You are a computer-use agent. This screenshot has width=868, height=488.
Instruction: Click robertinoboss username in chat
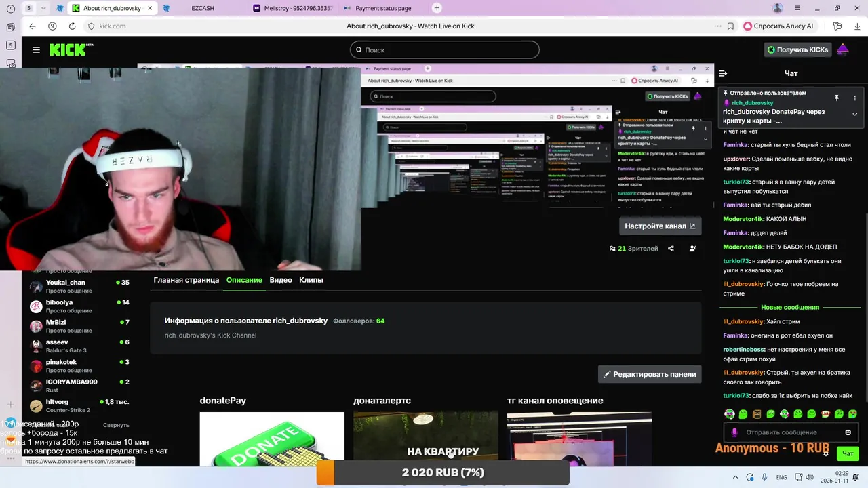point(744,350)
